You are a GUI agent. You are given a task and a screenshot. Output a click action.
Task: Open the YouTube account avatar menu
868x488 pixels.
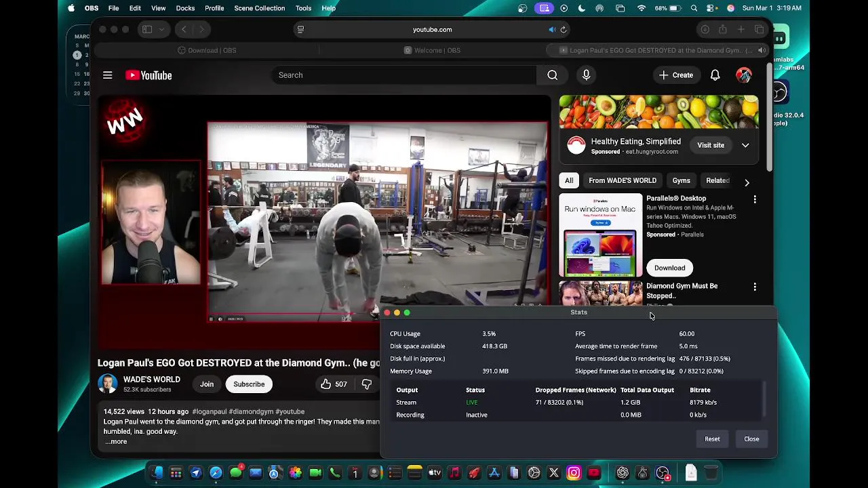click(744, 75)
